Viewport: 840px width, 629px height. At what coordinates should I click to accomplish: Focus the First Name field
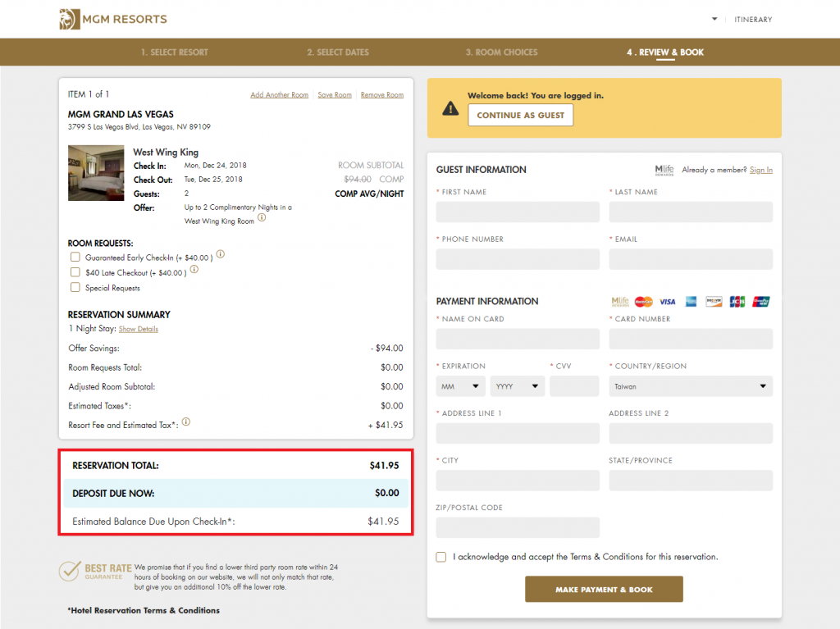point(518,212)
